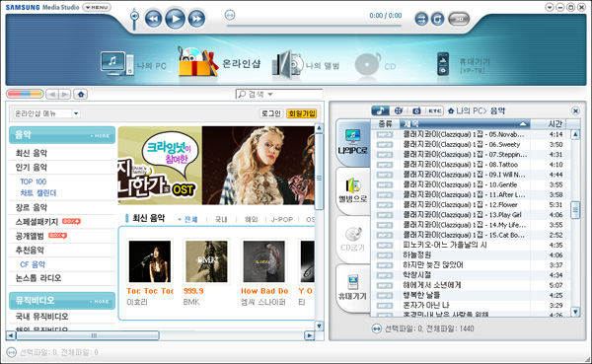Open the 휴대기기 YP-T9 device section
Screen dimensions: 592x364
[x=464, y=64]
